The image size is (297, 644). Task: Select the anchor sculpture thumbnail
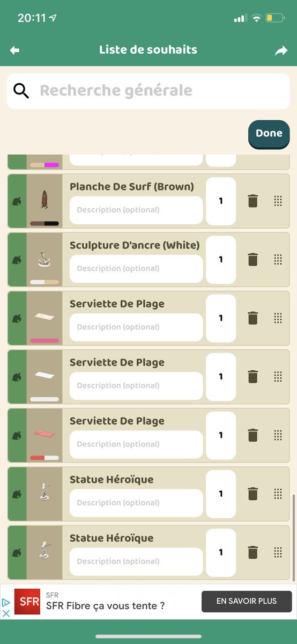44,260
